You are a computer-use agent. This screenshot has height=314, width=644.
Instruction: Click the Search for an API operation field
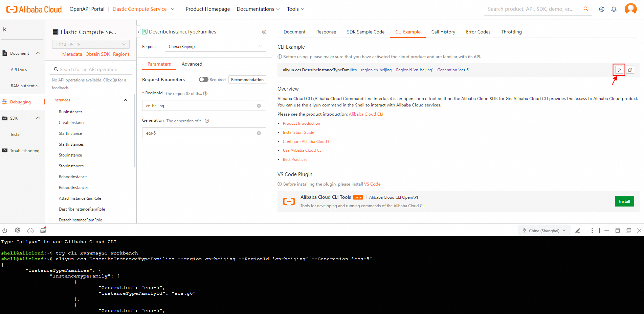click(91, 69)
